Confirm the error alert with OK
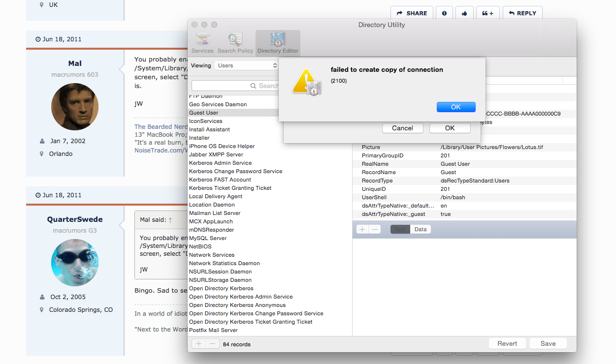Viewport: 616px width, 364px height. click(456, 107)
